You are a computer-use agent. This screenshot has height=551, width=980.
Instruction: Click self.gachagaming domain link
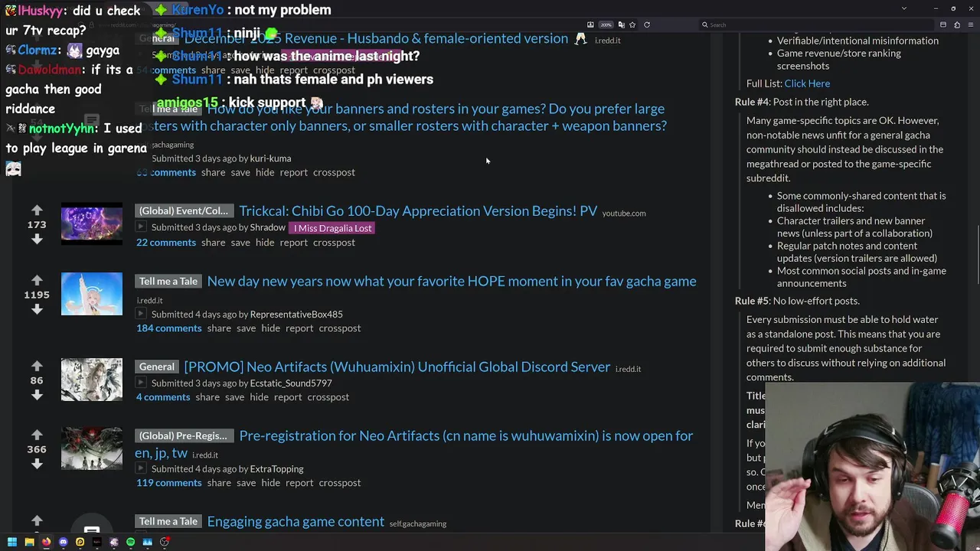pos(418,524)
